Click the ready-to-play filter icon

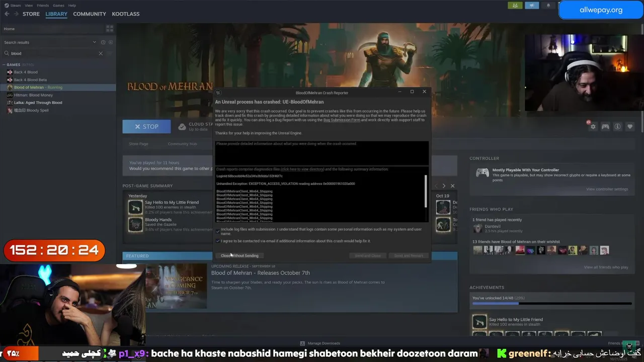coord(111,42)
